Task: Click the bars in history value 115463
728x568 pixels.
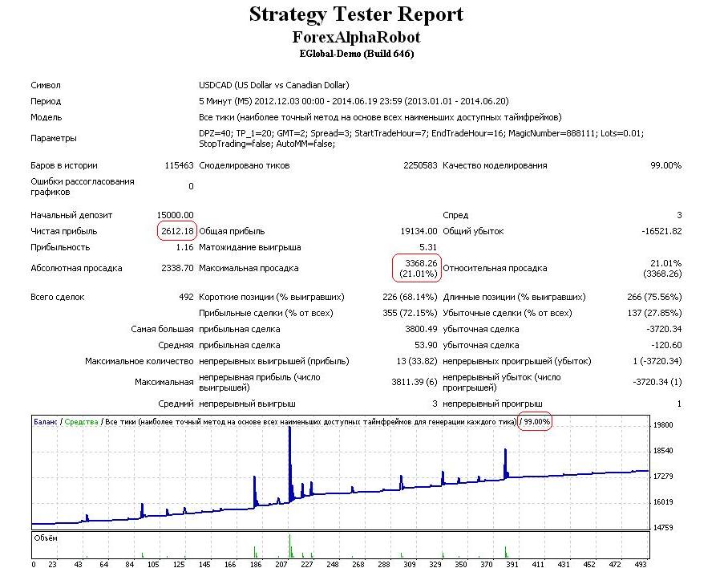Action: [179, 165]
